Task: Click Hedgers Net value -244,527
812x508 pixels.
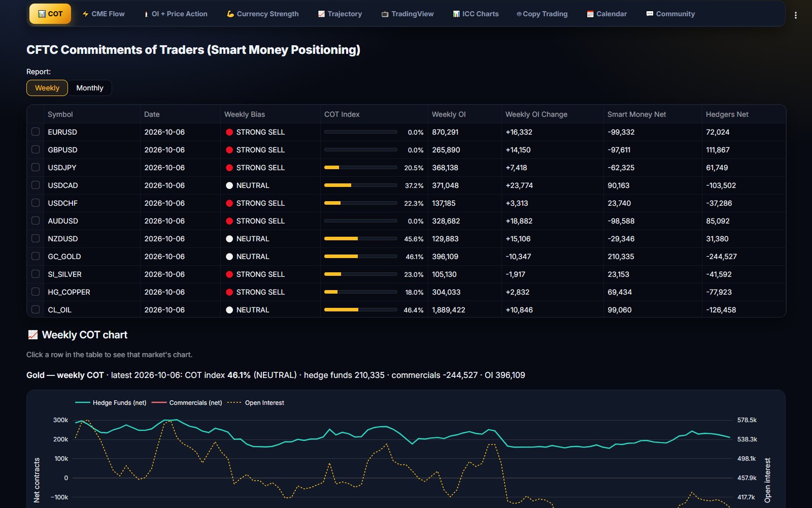Action: pos(721,257)
